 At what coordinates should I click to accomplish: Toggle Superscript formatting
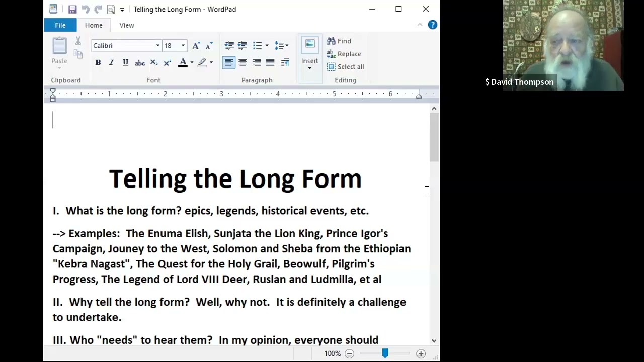click(x=168, y=63)
